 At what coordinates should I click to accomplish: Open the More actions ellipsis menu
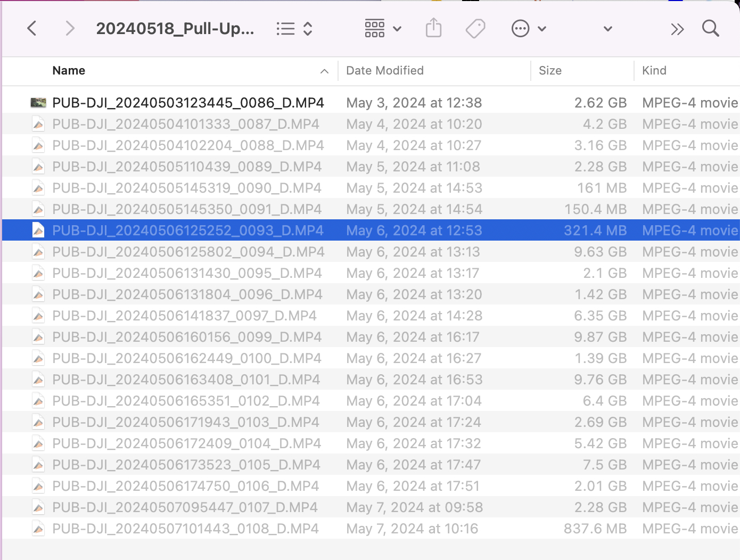[x=520, y=28]
